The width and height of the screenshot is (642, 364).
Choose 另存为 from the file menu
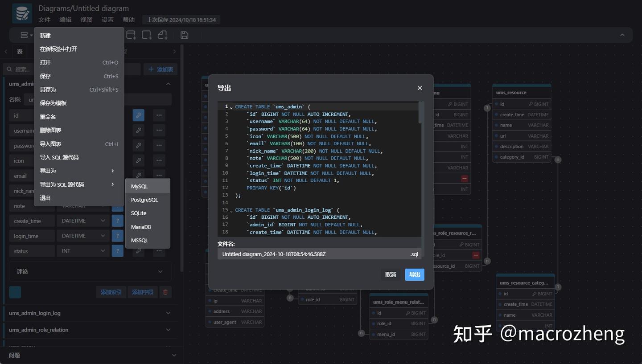(79, 90)
